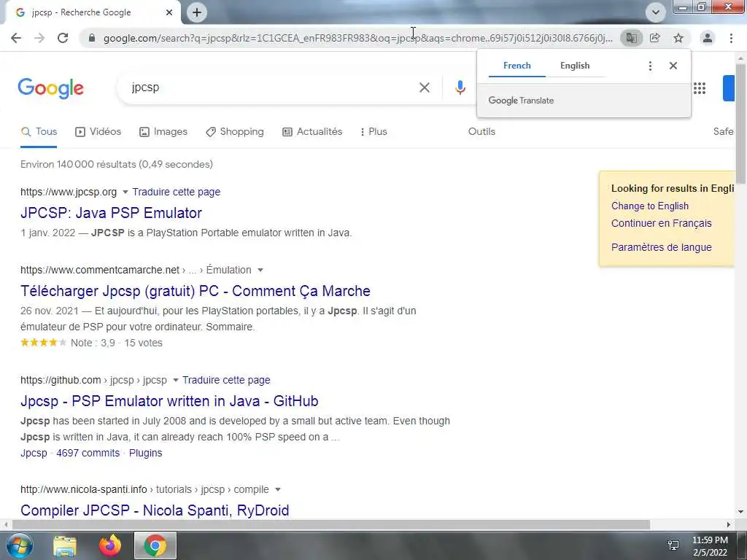Click the horizontal scrollbar's right arrow
Image resolution: width=747 pixels, height=560 pixels.
[729, 524]
